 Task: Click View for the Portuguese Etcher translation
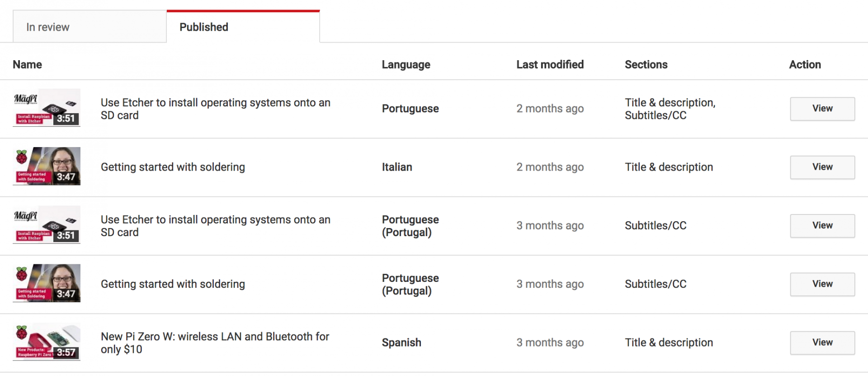[822, 109]
